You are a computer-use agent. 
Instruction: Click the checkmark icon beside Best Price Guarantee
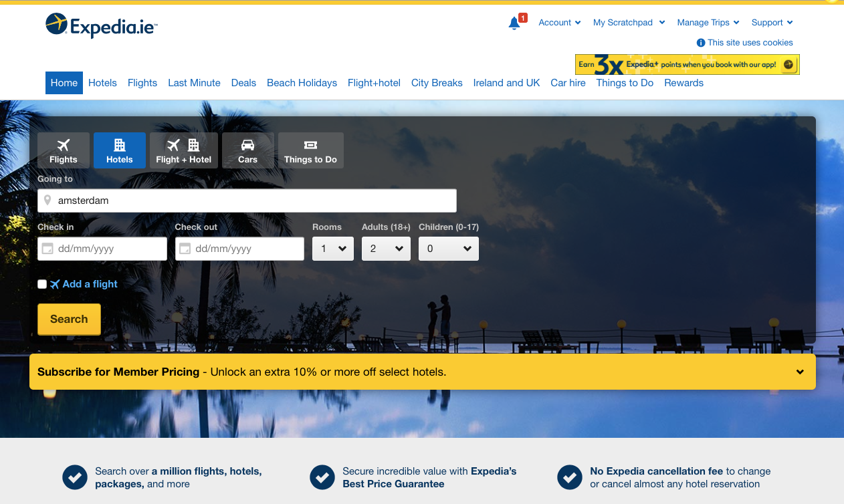coord(322,477)
